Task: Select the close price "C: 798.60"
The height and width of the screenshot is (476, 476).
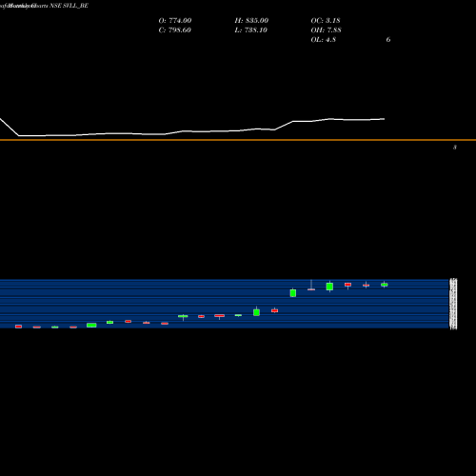Action: (174, 30)
